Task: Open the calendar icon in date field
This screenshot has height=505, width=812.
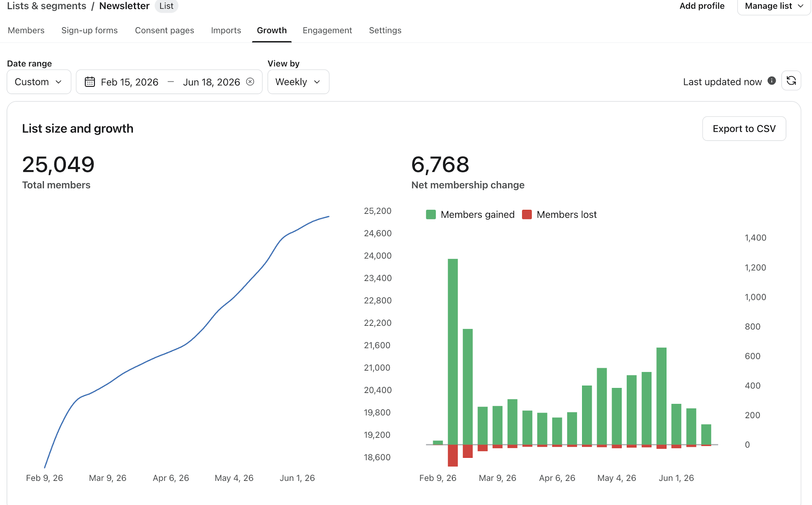Action: tap(90, 82)
